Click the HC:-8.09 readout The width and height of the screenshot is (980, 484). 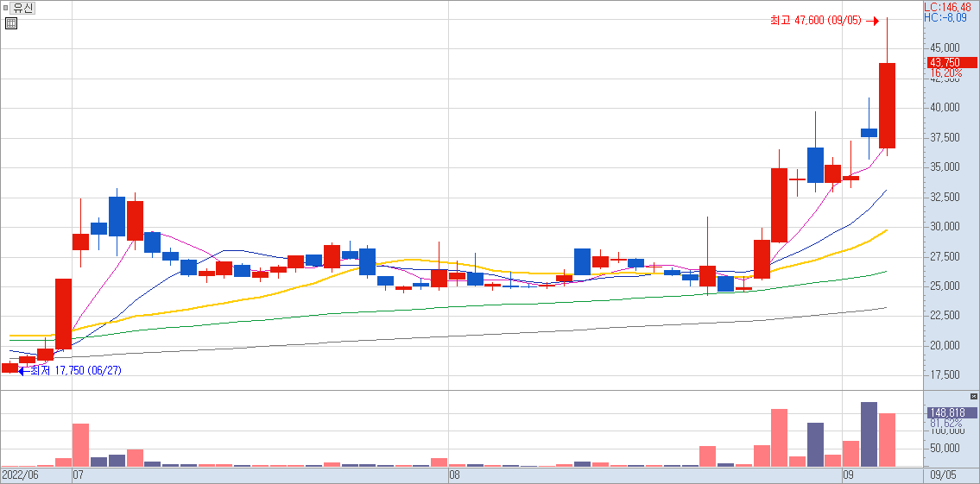coord(946,17)
